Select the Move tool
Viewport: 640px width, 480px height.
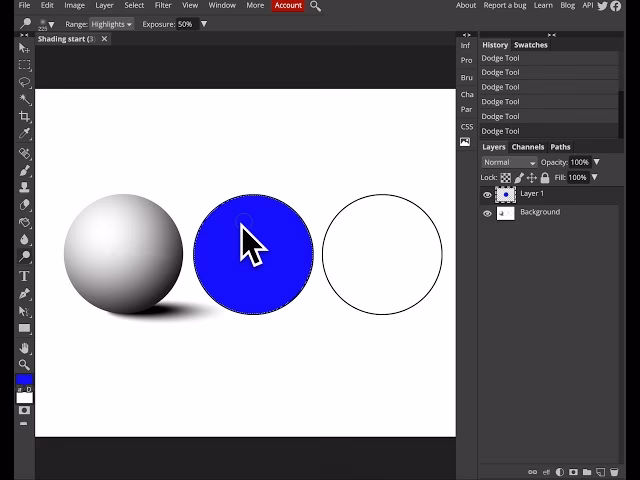point(24,47)
